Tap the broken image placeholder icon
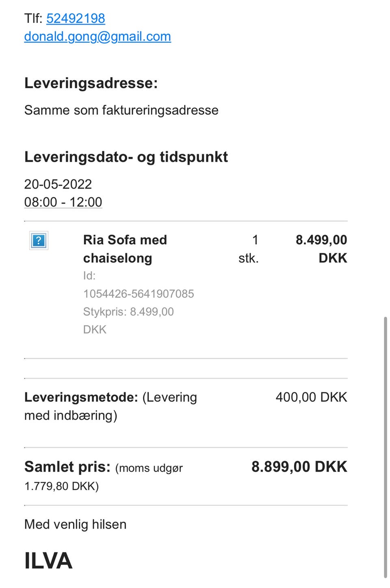This screenshot has width=390, height=588. 39,240
